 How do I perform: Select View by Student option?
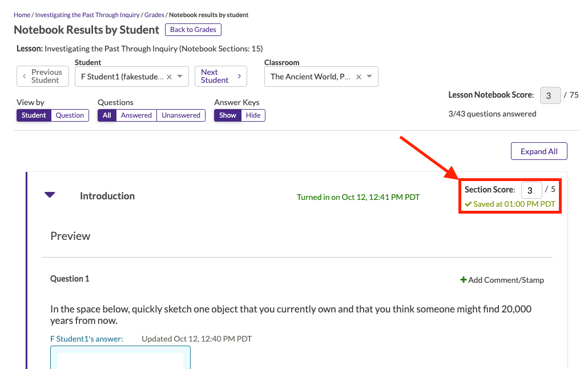point(34,115)
